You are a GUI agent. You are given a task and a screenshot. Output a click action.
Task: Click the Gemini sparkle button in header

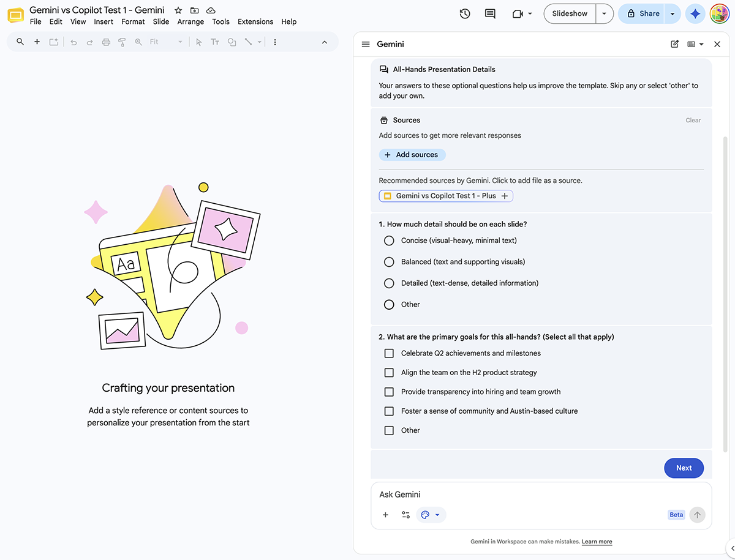pos(695,13)
